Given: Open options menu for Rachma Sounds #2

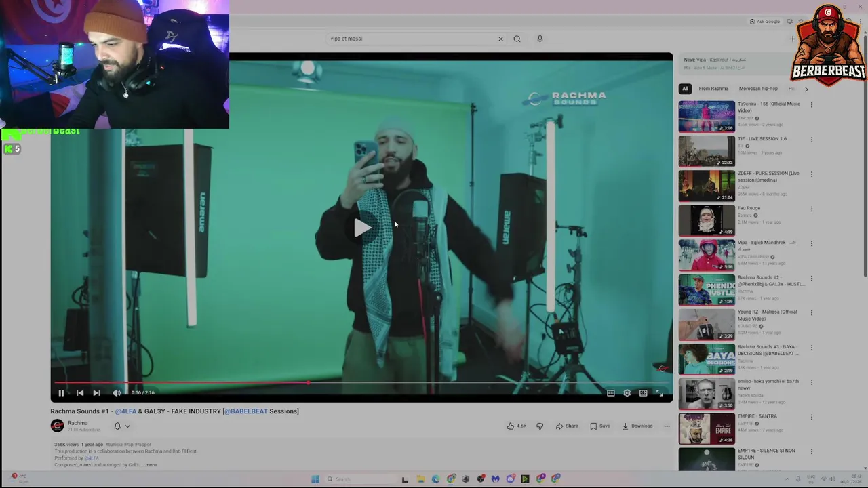Looking at the screenshot, I should pos(811,279).
